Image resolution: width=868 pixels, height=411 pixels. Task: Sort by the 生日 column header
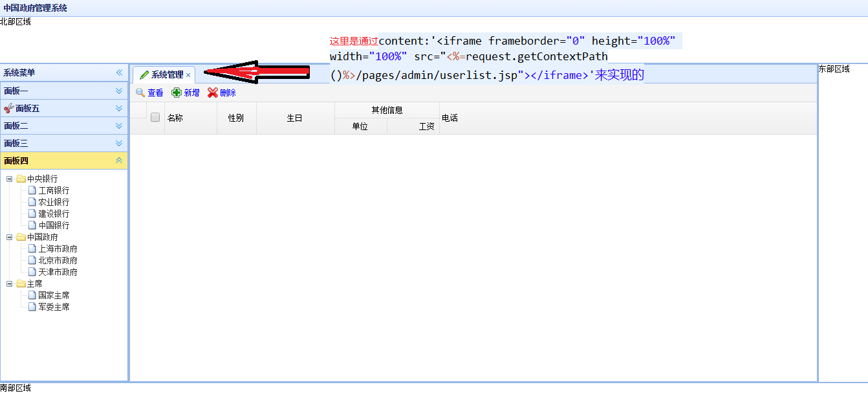pyautogui.click(x=296, y=118)
